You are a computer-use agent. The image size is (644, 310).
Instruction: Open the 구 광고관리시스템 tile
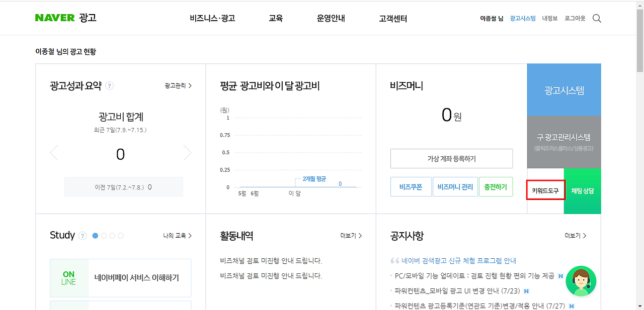pos(564,142)
